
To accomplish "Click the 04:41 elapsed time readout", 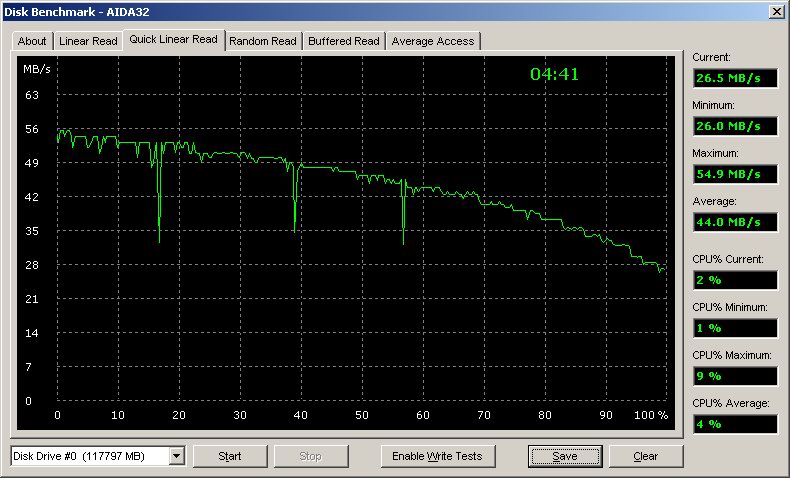I will click(554, 75).
